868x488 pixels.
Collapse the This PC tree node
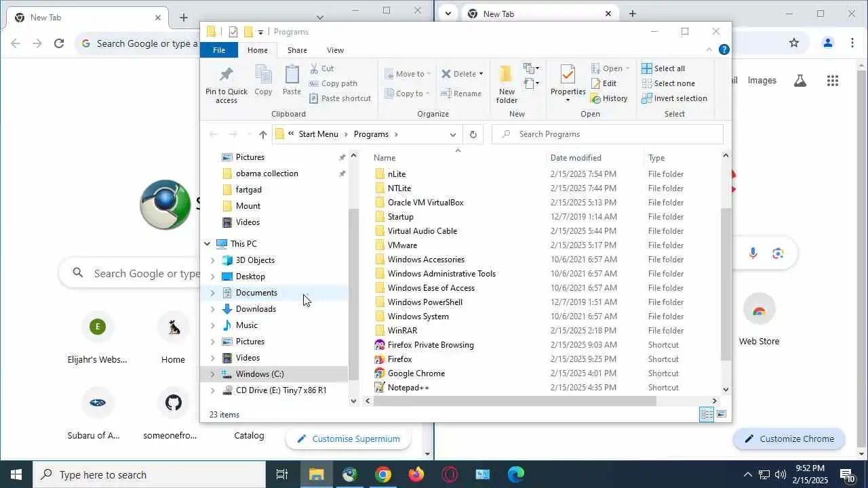point(208,244)
